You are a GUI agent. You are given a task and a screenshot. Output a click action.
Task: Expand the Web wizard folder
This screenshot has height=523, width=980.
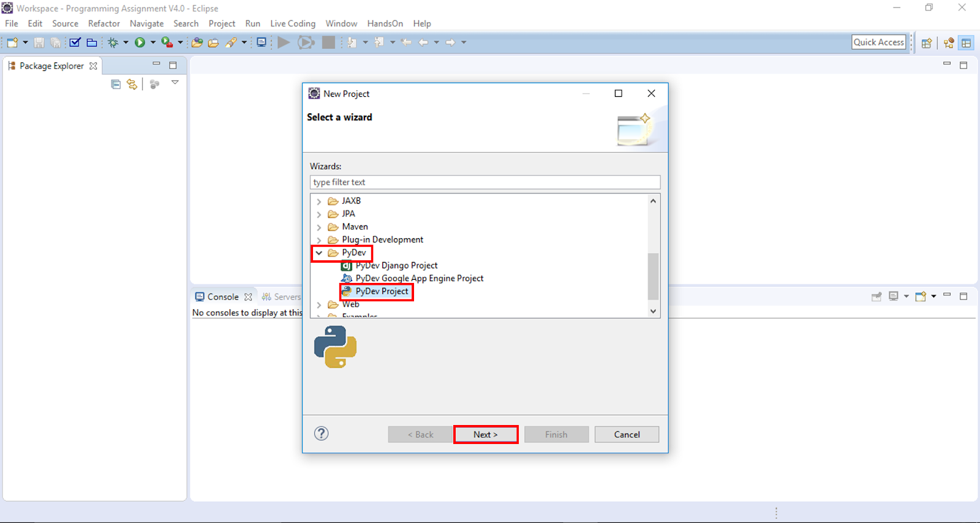[319, 305]
